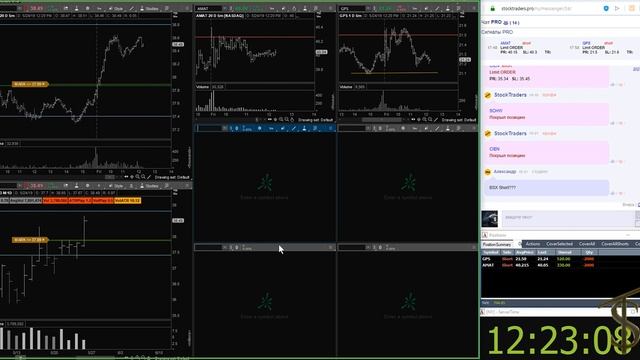Click the play-arrow icon in the browser toolbar
The width and height of the screenshot is (640, 360).
(617, 8)
